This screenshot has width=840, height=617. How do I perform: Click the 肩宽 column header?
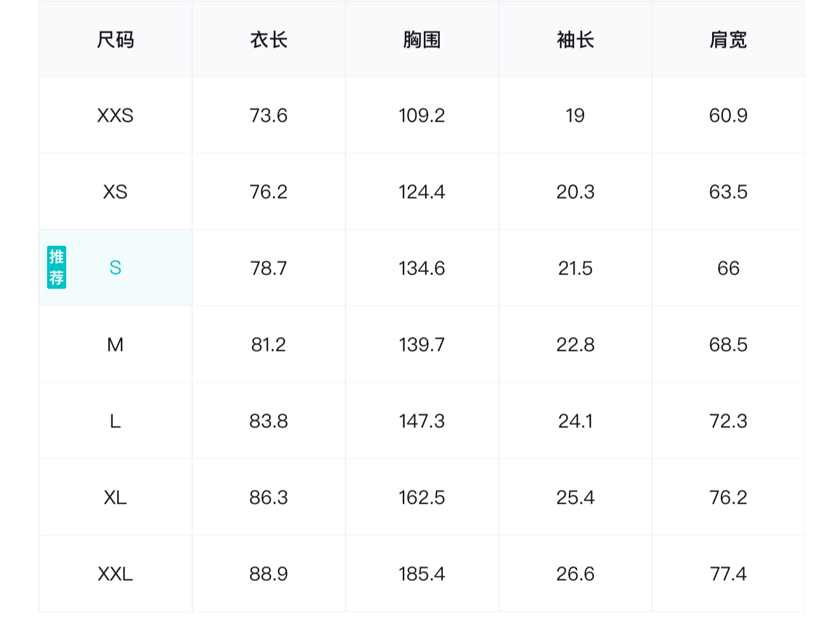pyautogui.click(x=728, y=40)
